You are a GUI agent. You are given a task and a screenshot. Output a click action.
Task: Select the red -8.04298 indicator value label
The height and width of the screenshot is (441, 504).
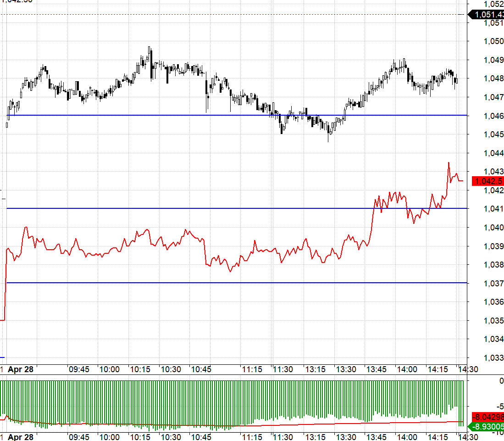488,417
